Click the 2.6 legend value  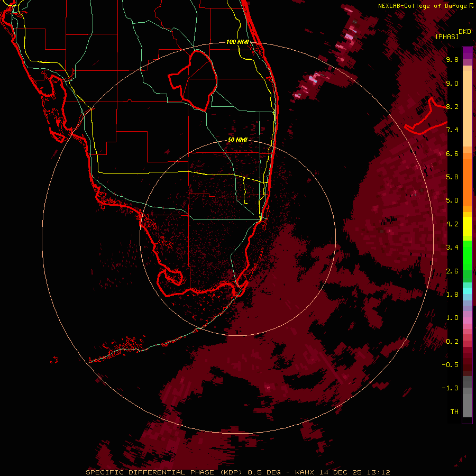[452, 271]
